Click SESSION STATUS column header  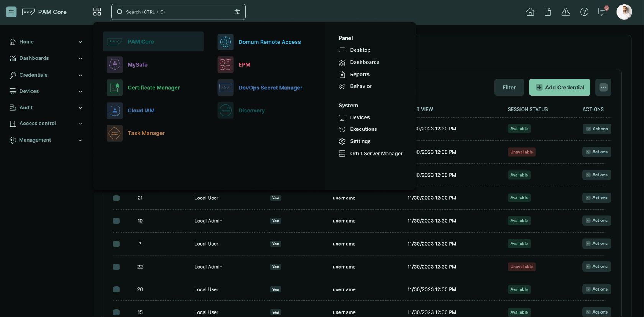[x=528, y=109]
